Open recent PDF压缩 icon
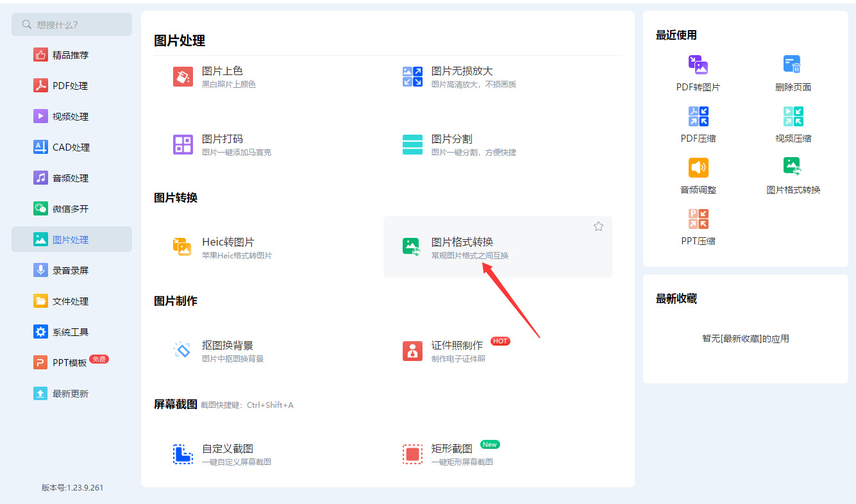 (698, 116)
